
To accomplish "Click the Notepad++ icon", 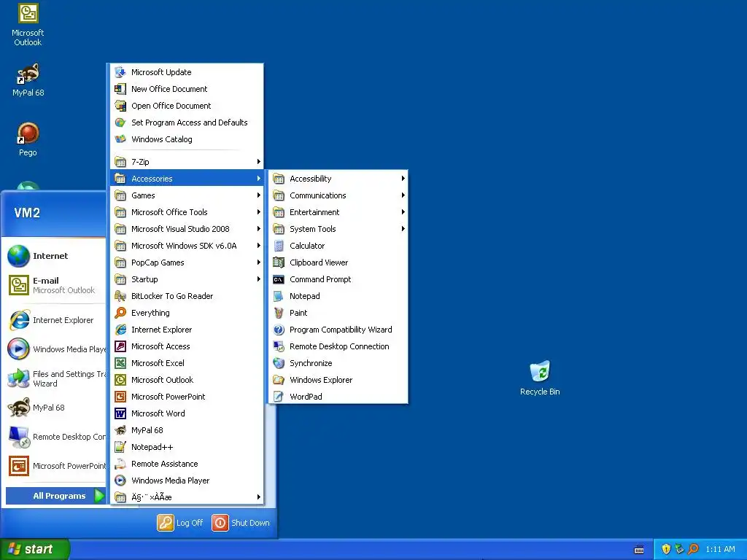I will click(120, 447).
